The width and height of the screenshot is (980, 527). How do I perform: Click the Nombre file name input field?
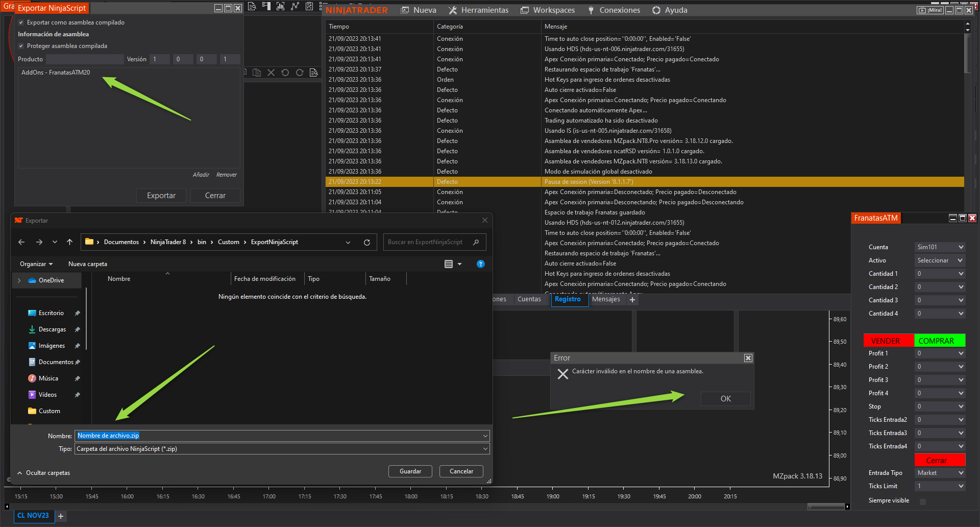coord(281,436)
